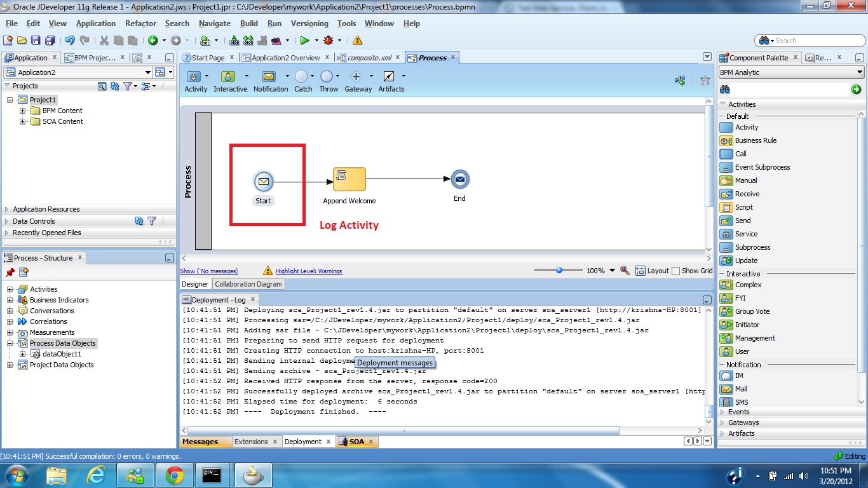Open Google Chrome from the taskbar

click(174, 475)
